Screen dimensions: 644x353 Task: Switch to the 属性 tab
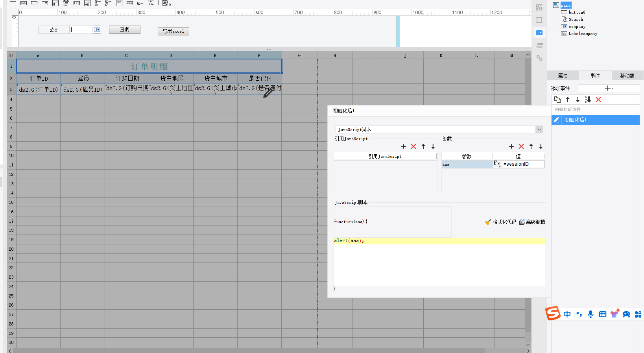coord(563,76)
